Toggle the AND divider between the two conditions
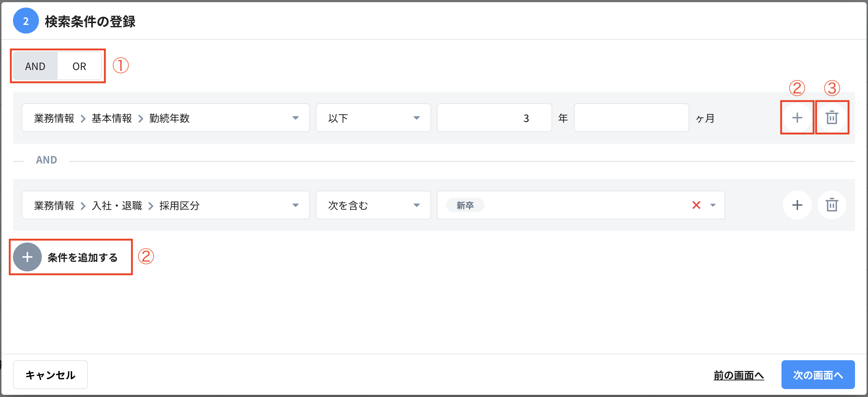The image size is (868, 397). click(46, 160)
